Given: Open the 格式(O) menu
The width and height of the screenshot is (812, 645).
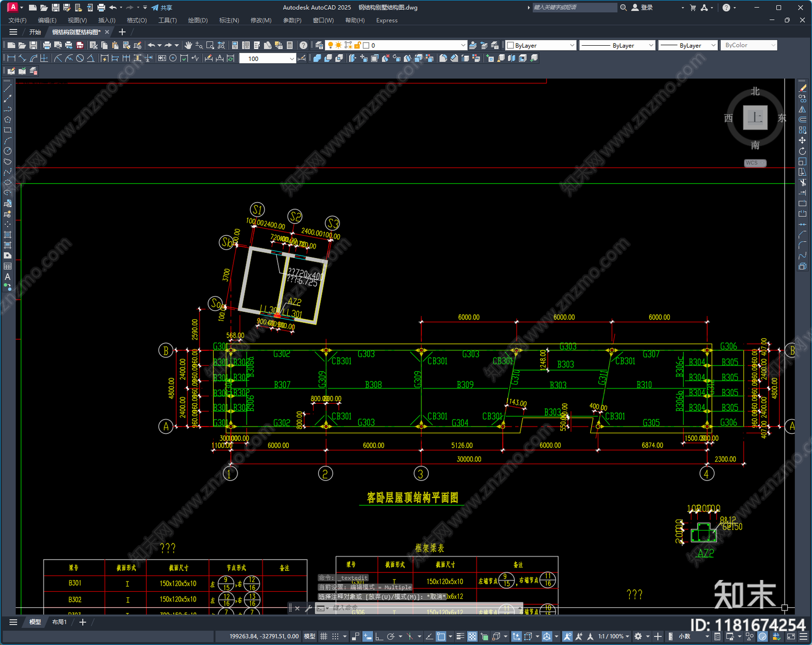Looking at the screenshot, I should (x=137, y=20).
